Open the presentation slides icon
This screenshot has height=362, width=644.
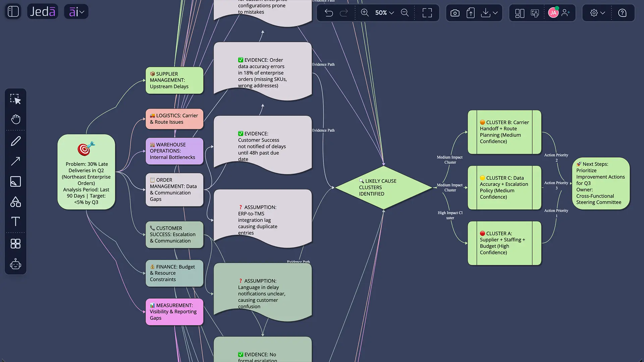(x=535, y=13)
